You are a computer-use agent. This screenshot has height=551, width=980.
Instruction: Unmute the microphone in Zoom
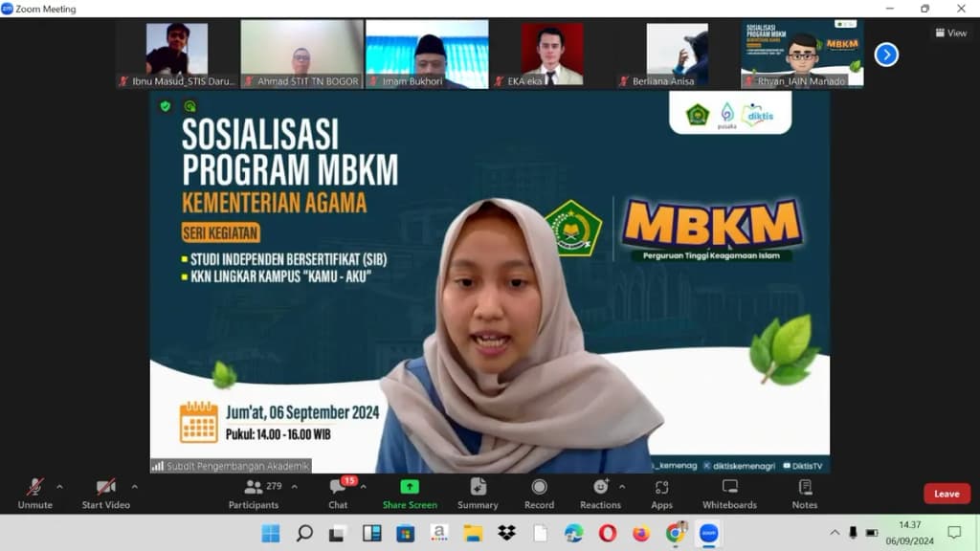coord(35,494)
